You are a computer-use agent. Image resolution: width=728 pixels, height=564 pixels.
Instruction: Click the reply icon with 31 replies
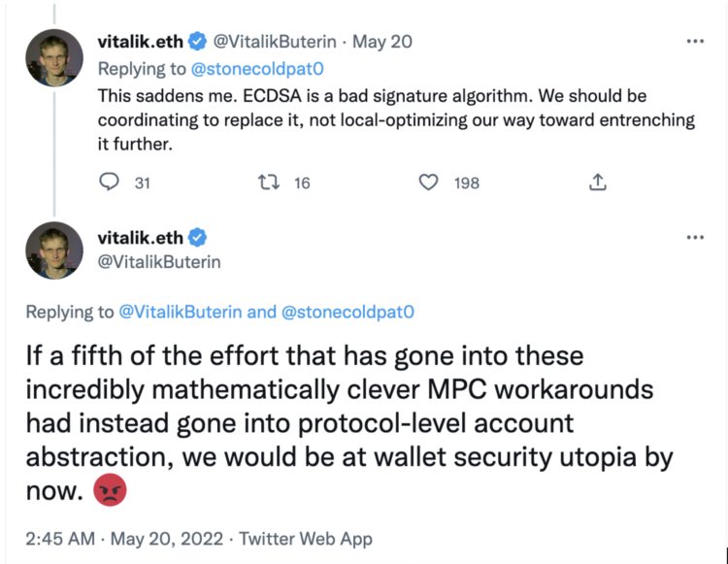point(110,182)
